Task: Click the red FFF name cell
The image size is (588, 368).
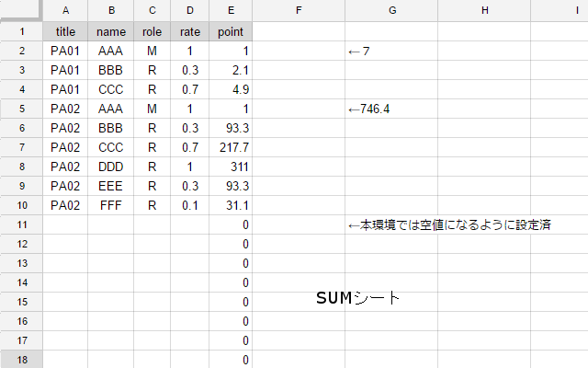Action: tap(111, 205)
